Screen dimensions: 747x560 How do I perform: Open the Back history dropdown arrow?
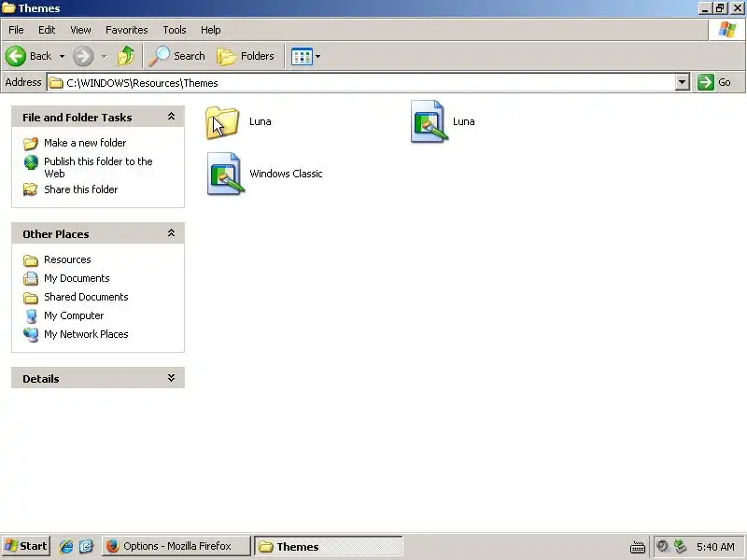point(62,56)
